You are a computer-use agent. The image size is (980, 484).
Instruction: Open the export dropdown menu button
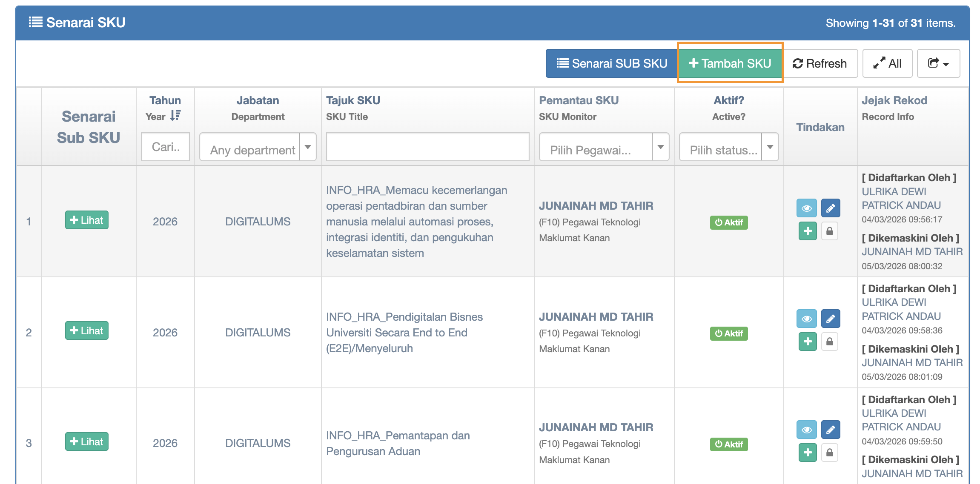(938, 64)
